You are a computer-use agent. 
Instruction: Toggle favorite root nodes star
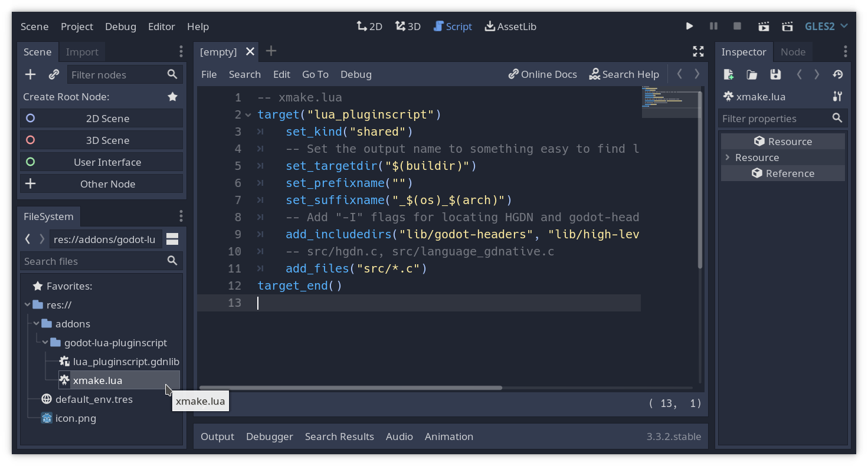click(x=172, y=97)
